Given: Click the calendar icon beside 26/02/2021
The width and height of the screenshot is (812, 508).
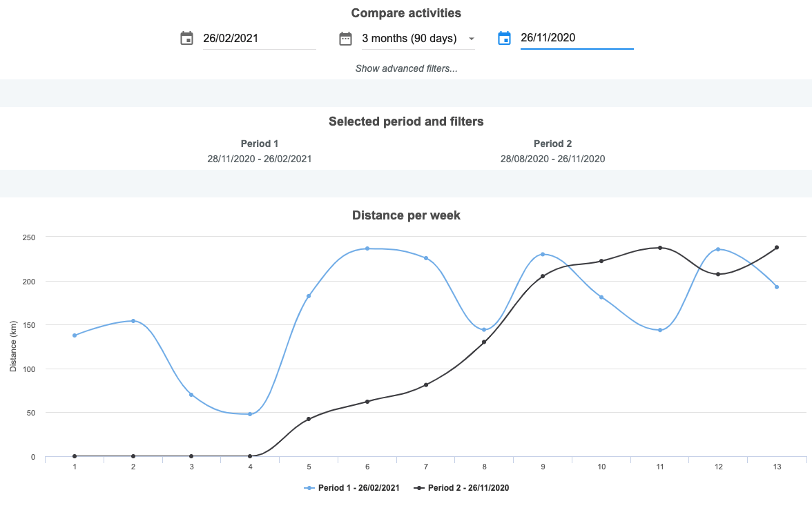Looking at the screenshot, I should (186, 39).
